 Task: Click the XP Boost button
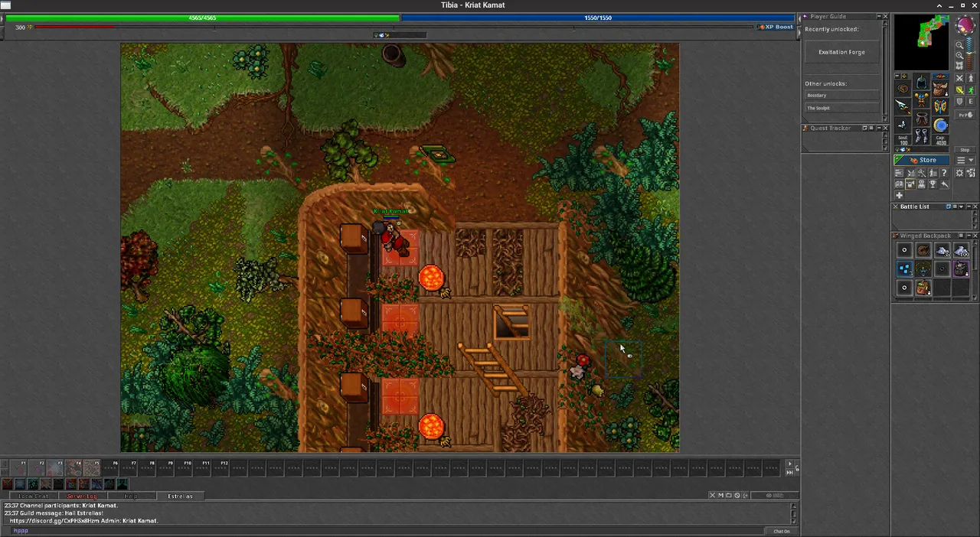[776, 27]
